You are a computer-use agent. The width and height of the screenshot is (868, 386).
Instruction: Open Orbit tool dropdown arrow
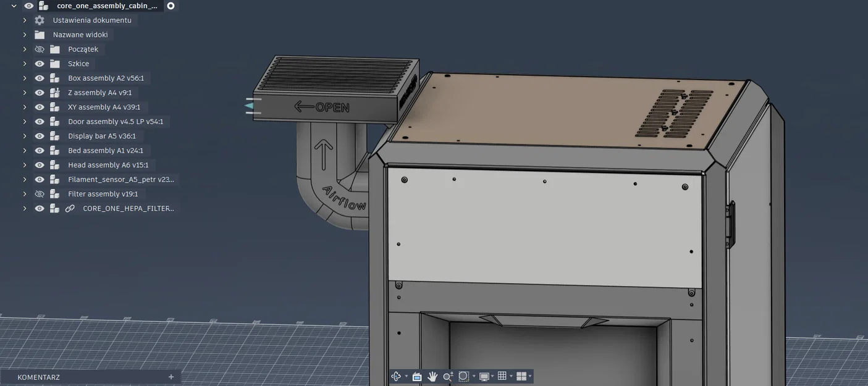(406, 377)
